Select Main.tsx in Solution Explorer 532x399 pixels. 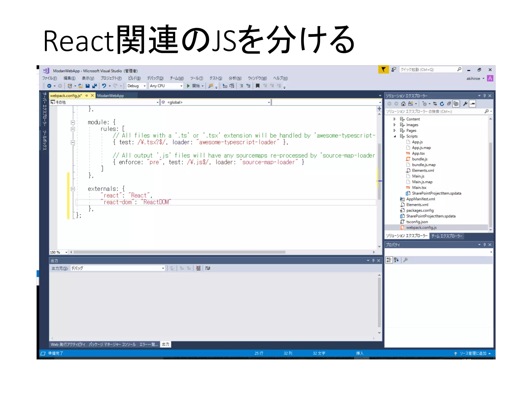tap(419, 188)
